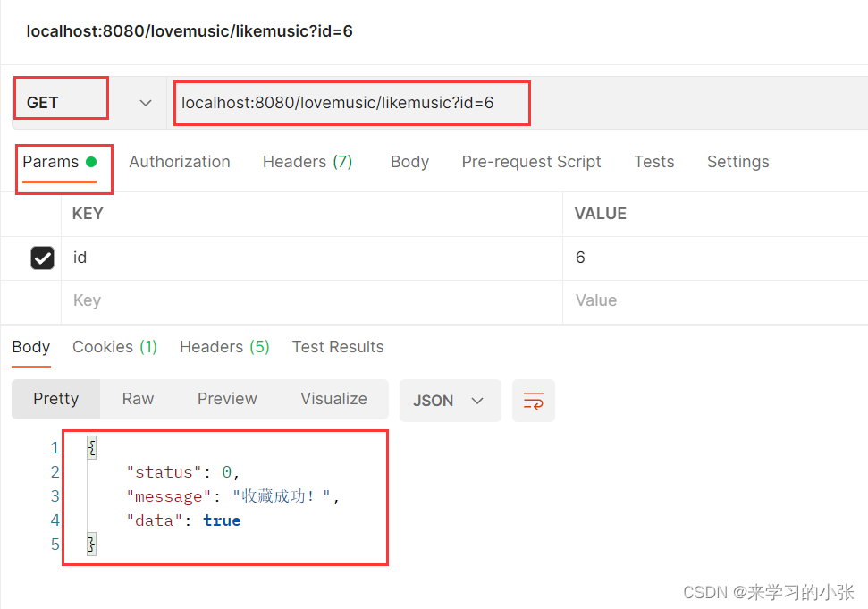The image size is (868, 609).
Task: Click the empty Key placeholder field
Action: (312, 300)
